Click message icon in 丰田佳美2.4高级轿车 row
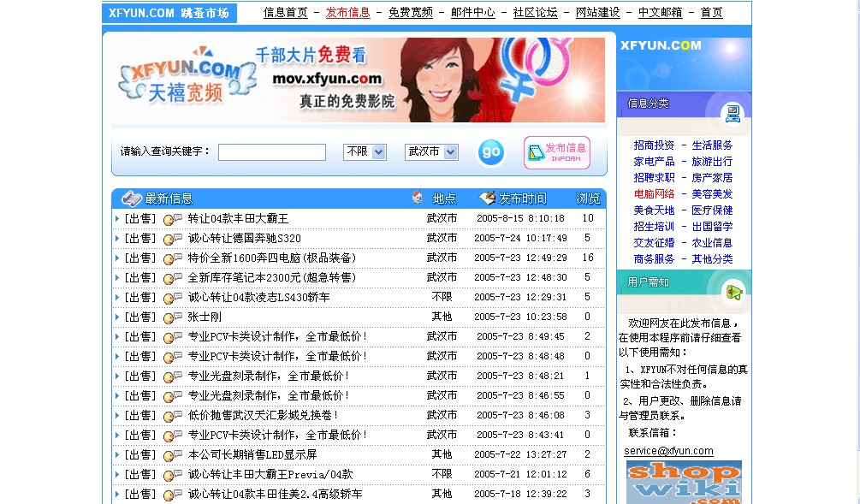 pos(173,495)
